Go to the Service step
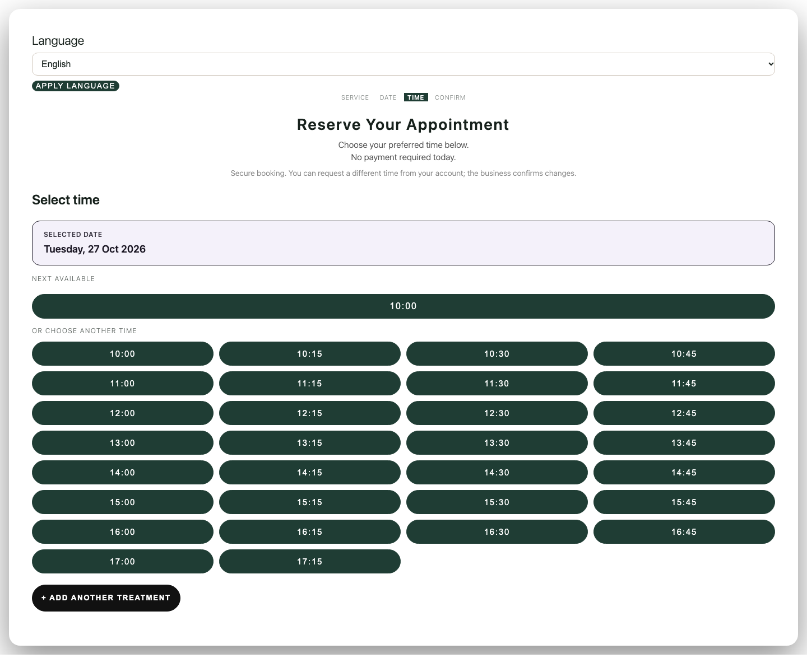The image size is (807, 672). (355, 97)
